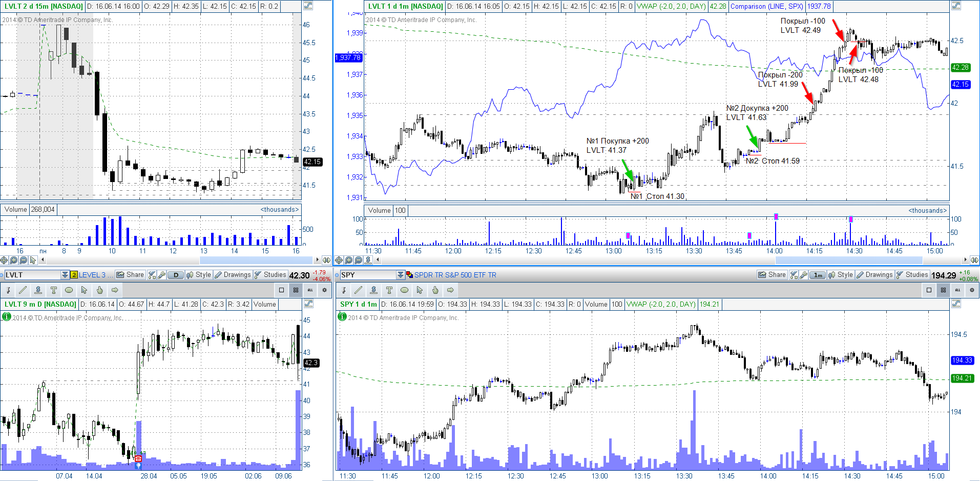Toggle the symbol link circle beside LVLT field

pos(2,275)
